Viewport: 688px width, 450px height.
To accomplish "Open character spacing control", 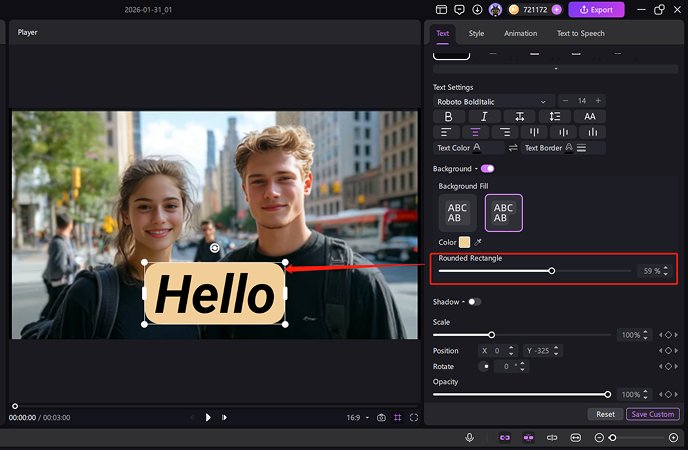I will pos(520,116).
